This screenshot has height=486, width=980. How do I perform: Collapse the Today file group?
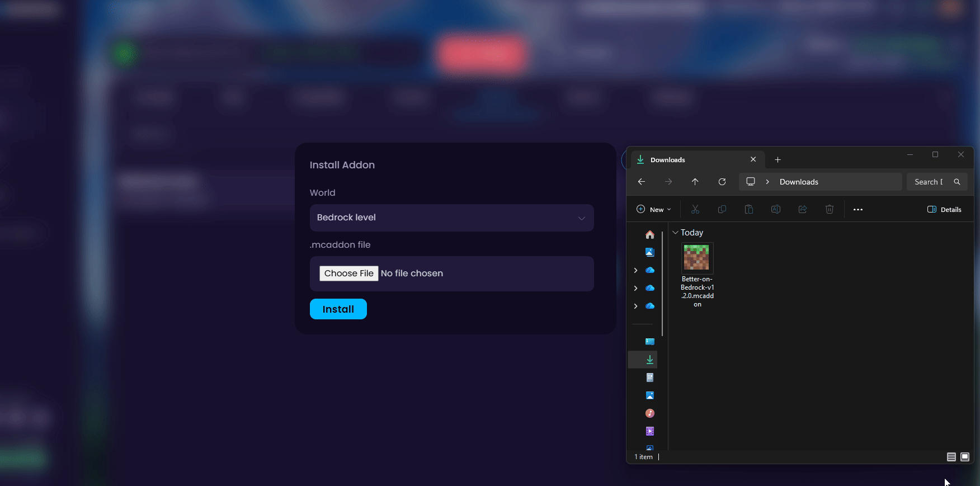675,233
